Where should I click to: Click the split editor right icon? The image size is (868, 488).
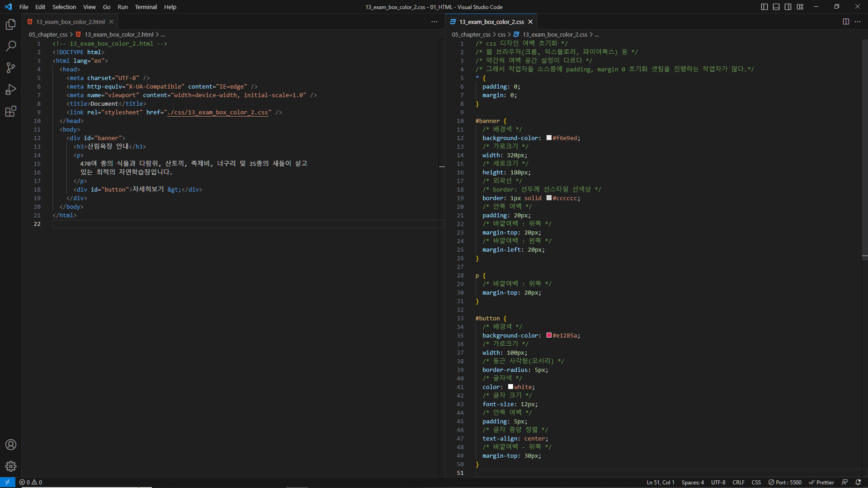pos(846,22)
